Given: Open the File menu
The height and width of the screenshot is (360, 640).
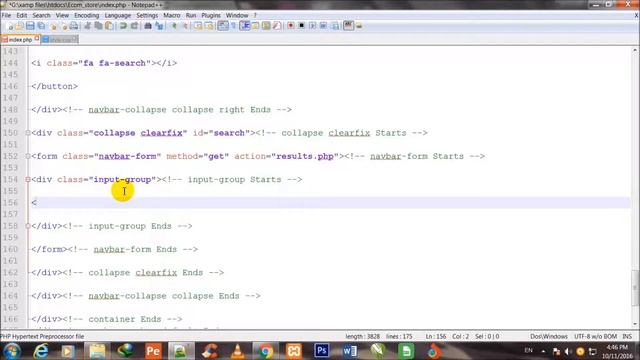Looking at the screenshot, I should (x=7, y=15).
